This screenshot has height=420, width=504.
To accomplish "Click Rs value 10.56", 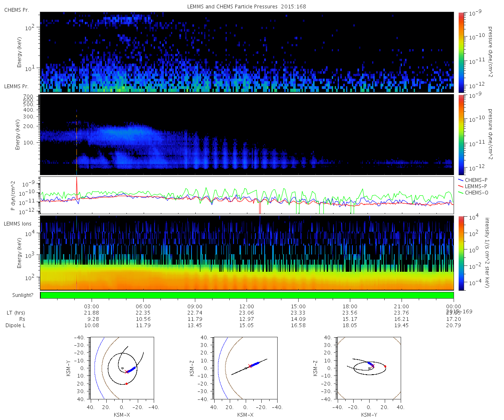I will click(x=144, y=319).
